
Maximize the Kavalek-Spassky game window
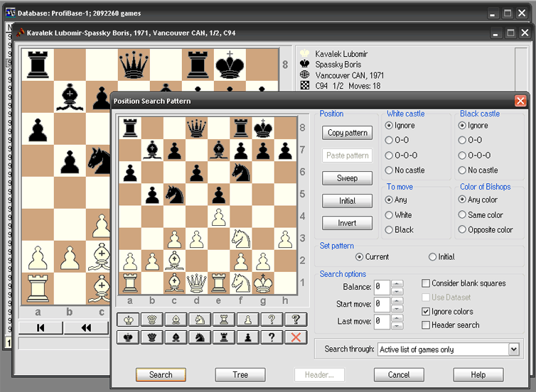pyautogui.click(x=510, y=33)
